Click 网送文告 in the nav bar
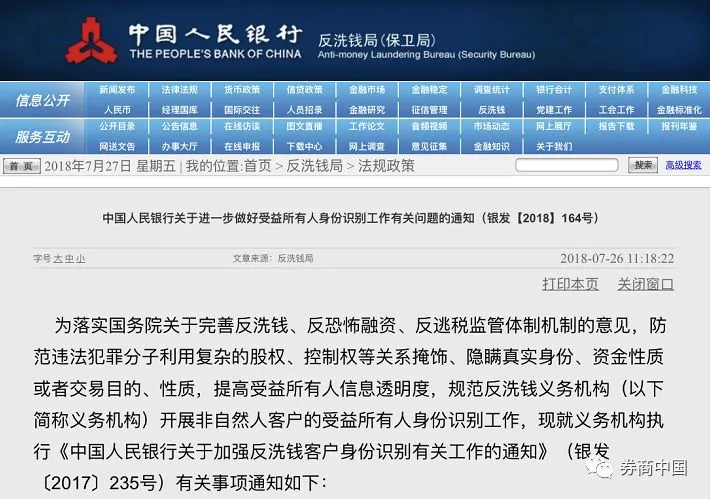Viewport: 710px width, 499px height. [117, 146]
